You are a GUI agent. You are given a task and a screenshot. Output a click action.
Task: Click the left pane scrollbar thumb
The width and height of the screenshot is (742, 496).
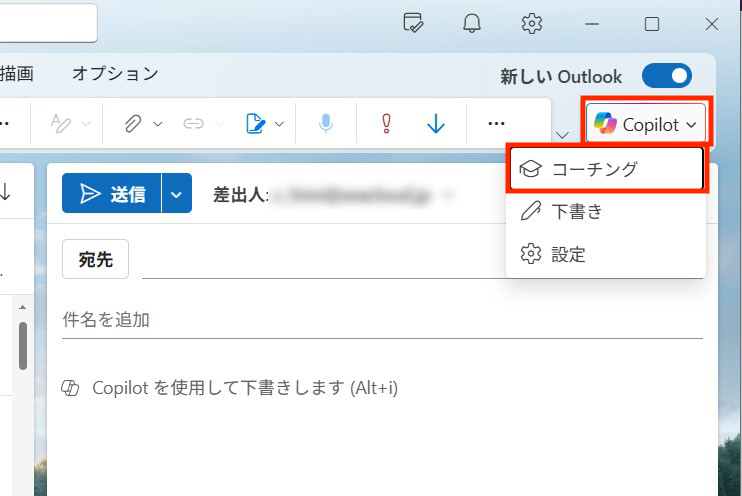(x=23, y=345)
